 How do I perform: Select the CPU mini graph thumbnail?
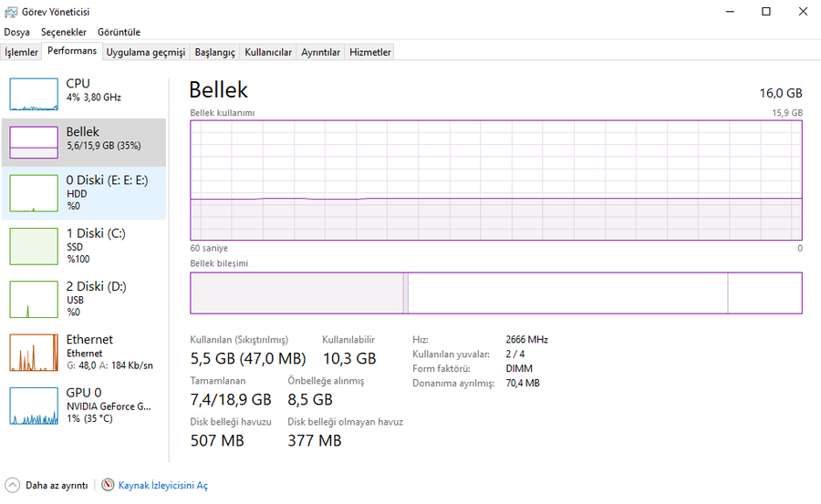tap(34, 94)
